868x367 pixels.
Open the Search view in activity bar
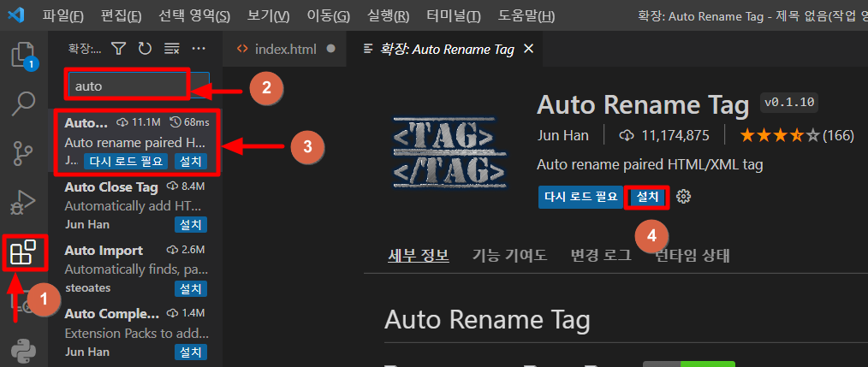(x=24, y=104)
